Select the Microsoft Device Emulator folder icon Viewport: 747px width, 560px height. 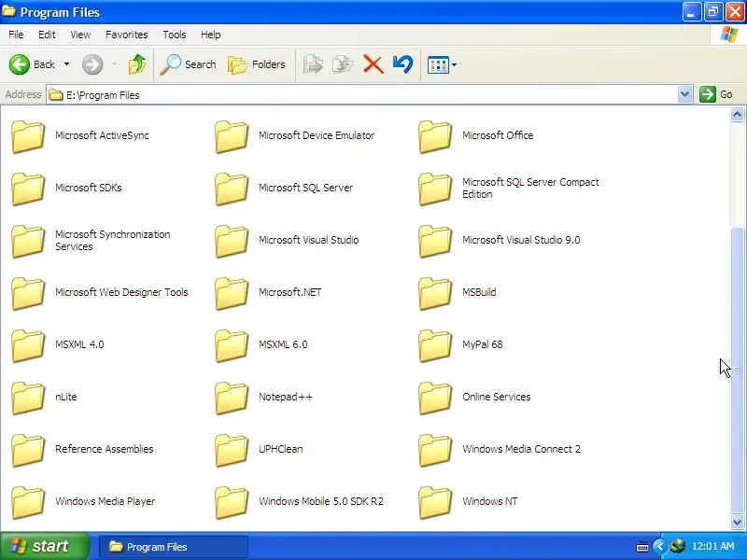click(232, 136)
